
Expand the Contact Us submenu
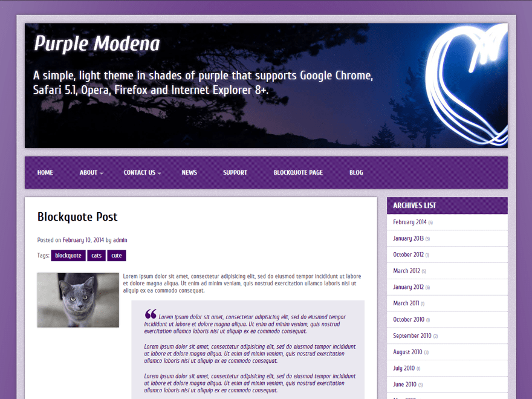pos(140,172)
